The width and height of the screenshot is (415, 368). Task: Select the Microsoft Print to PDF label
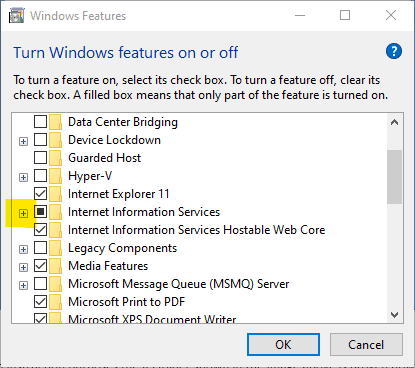(x=127, y=302)
